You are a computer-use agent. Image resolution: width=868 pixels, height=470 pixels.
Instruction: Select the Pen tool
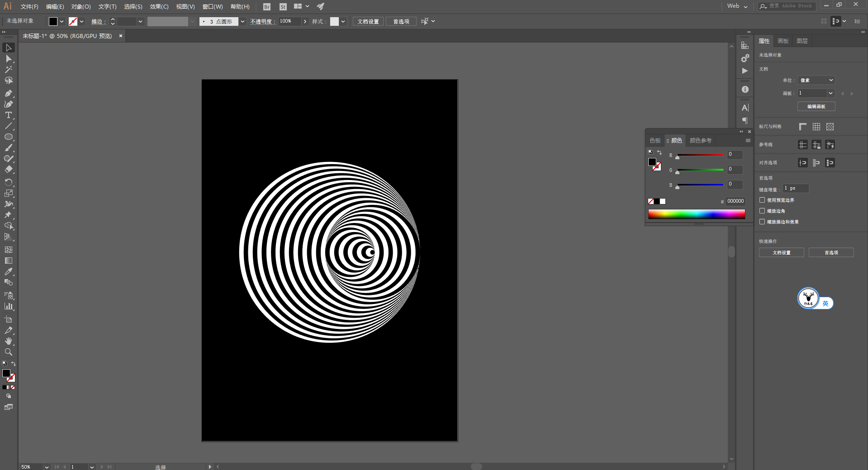(8, 93)
